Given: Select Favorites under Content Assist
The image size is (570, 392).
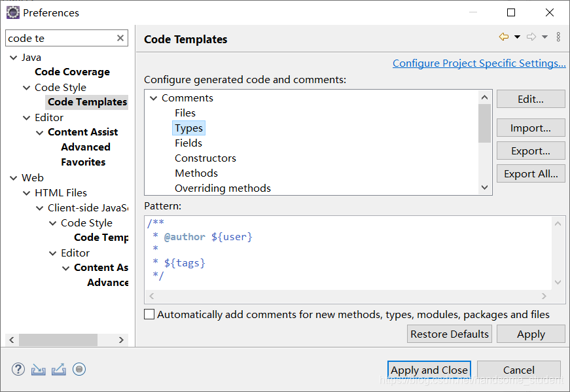Looking at the screenshot, I should point(83,162).
